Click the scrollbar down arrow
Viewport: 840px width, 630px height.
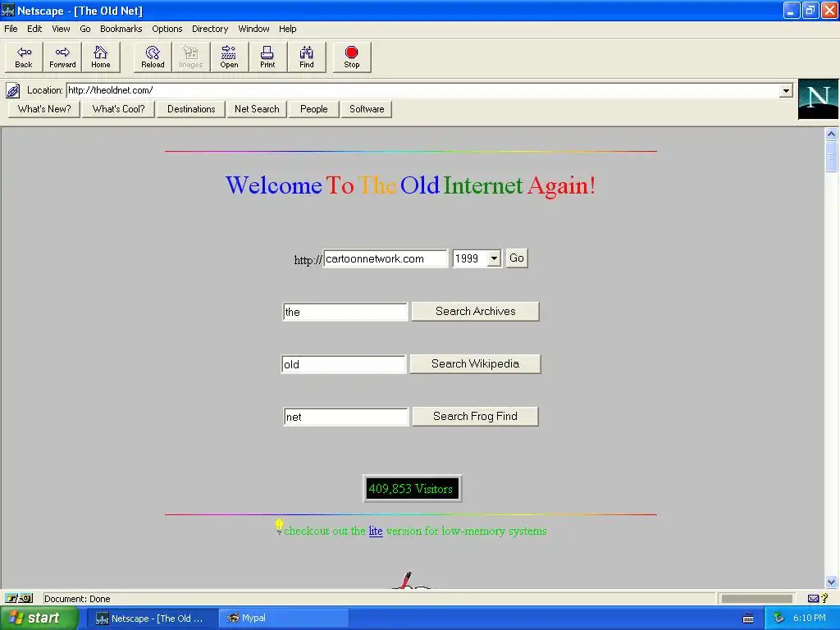pos(832,582)
